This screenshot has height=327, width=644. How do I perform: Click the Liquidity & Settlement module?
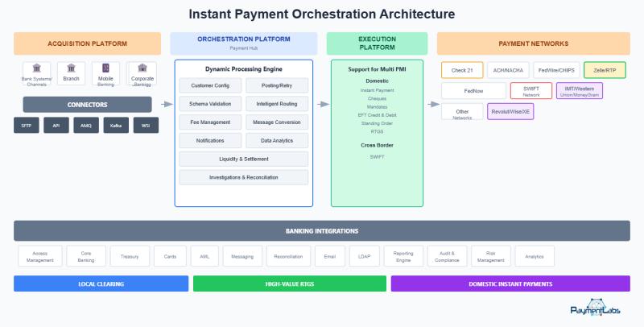244,159
